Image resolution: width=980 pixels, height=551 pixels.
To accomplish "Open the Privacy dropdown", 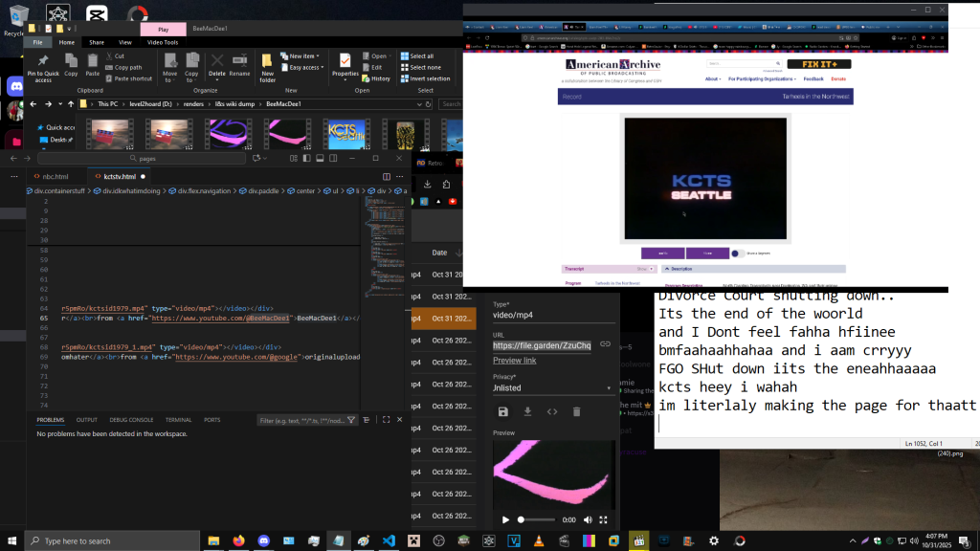I will (551, 388).
